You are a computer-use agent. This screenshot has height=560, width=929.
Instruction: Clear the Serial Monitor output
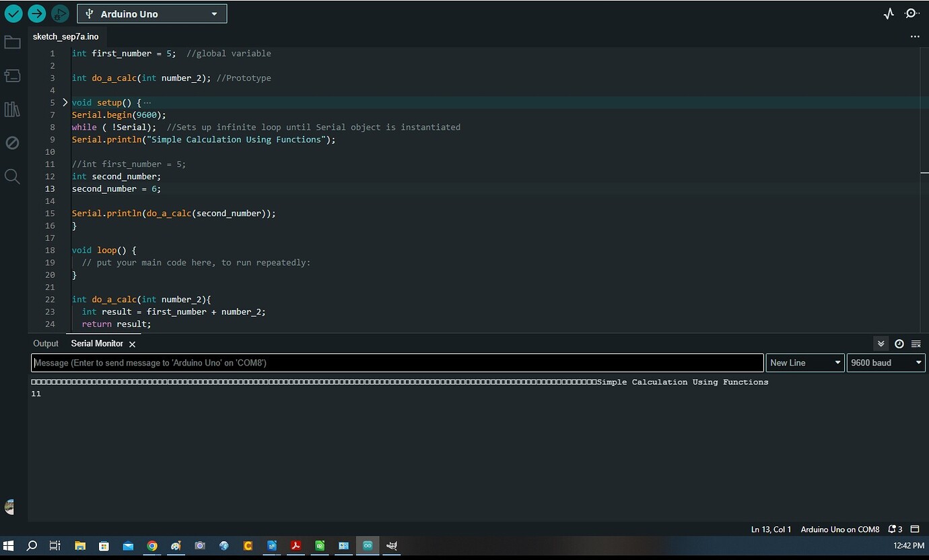click(916, 343)
